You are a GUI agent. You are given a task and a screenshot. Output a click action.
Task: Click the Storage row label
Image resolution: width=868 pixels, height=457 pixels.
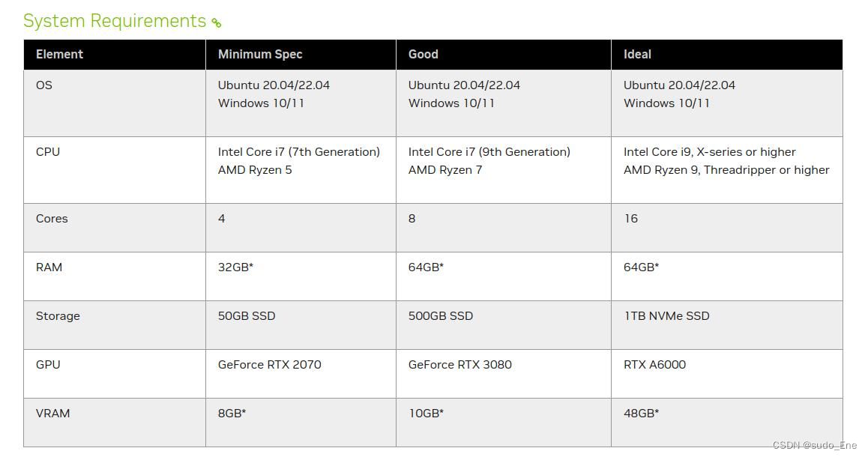click(x=58, y=315)
